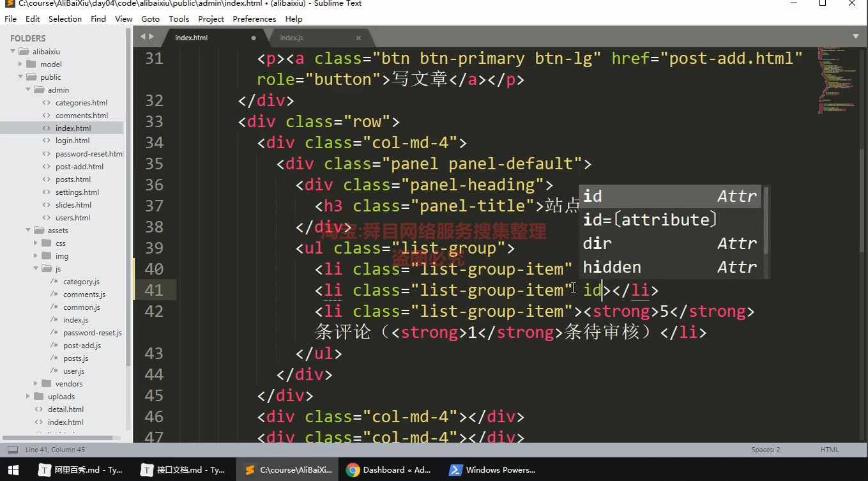868x481 pixels.
Task: Switch to Windows PowerShell taskbar item
Action: coord(492,470)
